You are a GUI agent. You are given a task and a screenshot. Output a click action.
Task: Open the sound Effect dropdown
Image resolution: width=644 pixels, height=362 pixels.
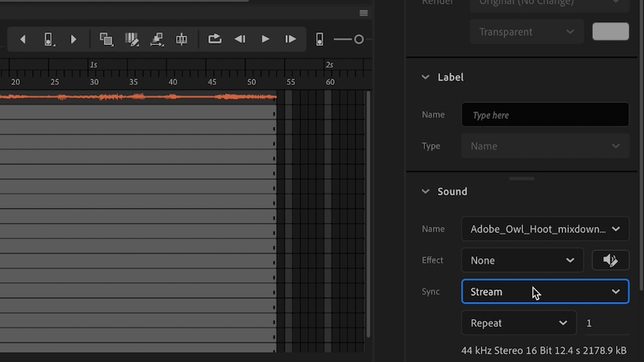pyautogui.click(x=522, y=260)
